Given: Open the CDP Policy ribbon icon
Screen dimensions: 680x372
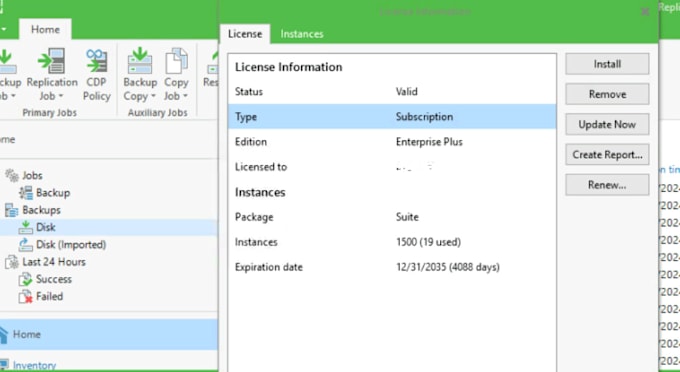Looking at the screenshot, I should coord(96,61).
